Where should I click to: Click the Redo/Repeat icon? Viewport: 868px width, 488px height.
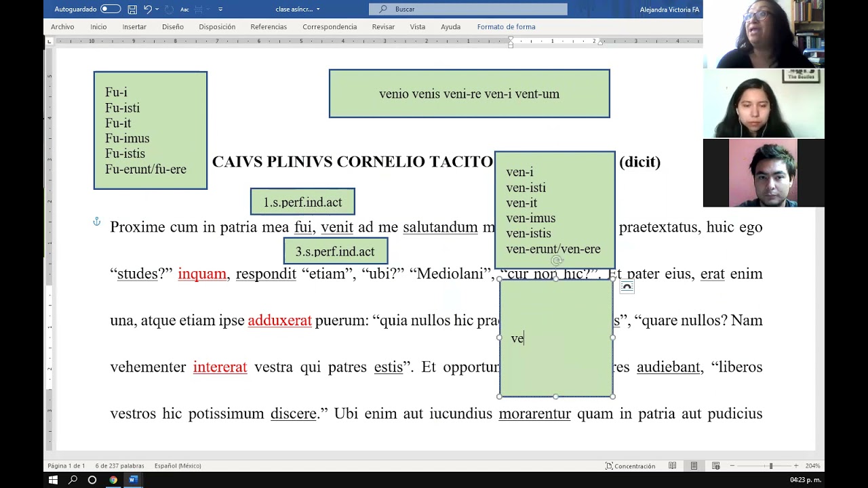point(169,9)
